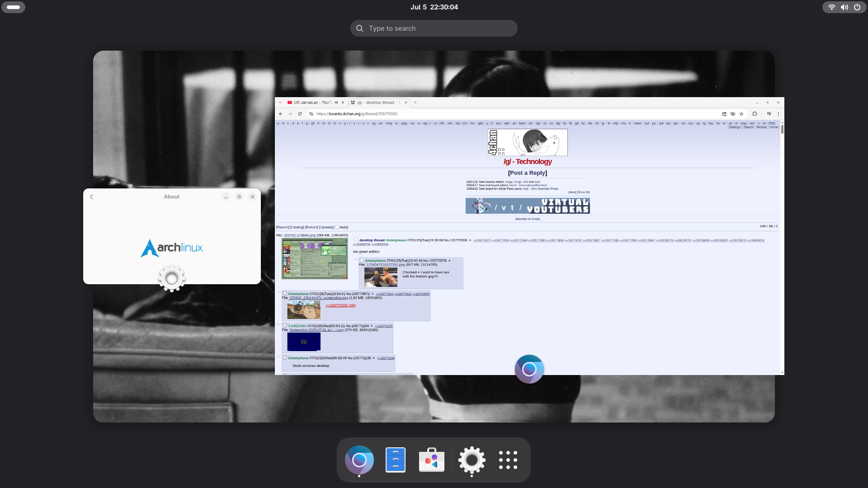Click the Advertise on 4chan link
The height and width of the screenshot is (488, 868).
[x=528, y=219]
